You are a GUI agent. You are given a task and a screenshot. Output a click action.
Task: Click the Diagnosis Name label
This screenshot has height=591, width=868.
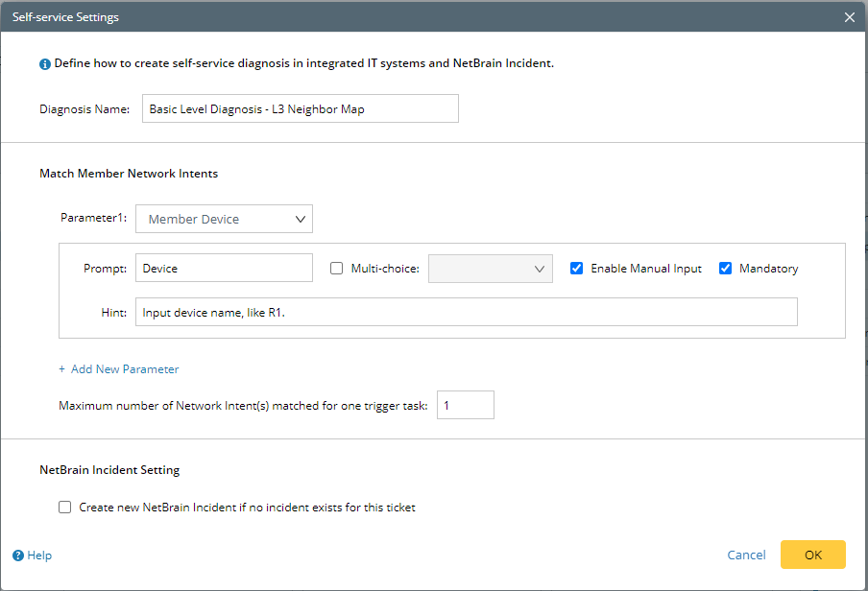click(x=84, y=109)
